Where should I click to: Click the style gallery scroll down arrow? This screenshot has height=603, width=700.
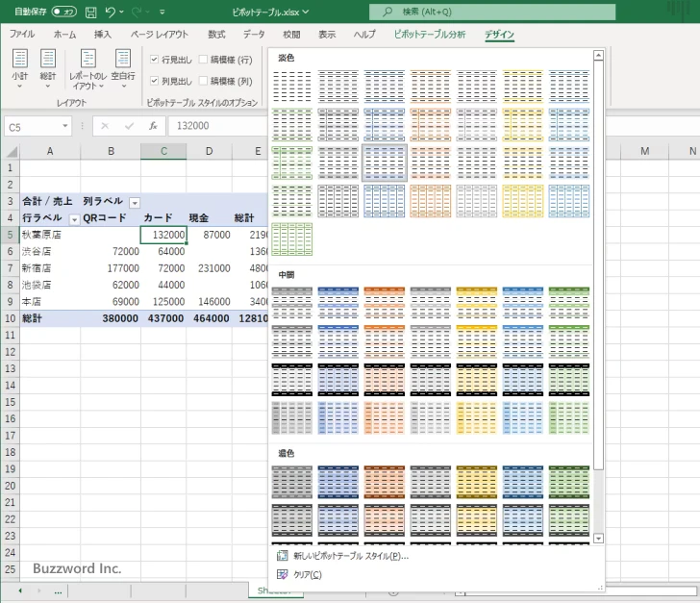[x=598, y=539]
